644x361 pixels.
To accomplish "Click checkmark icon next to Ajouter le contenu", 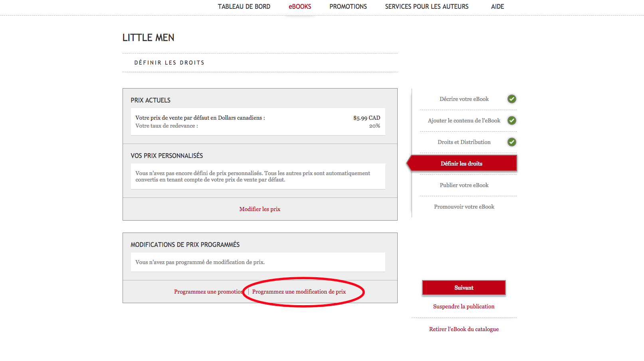I will point(511,120).
